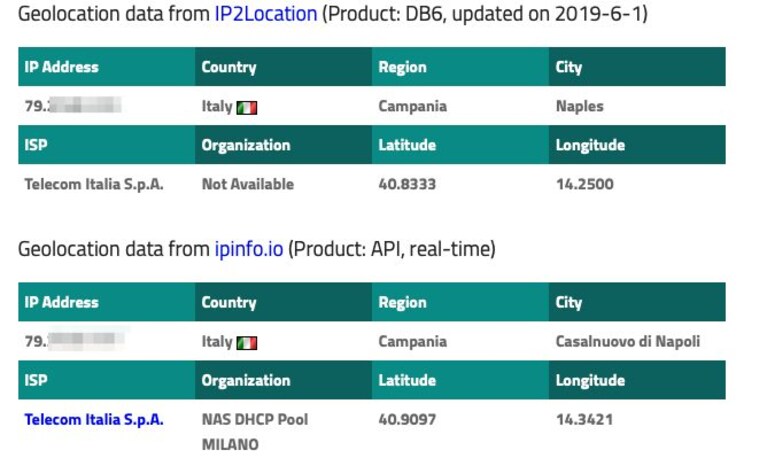
Task: Select the latitude value 40.8333
Action: click(x=407, y=184)
